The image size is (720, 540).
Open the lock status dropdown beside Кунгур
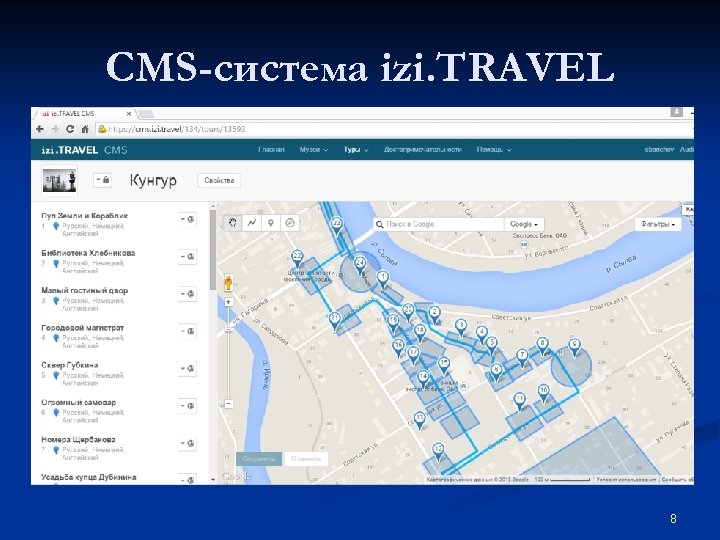tap(102, 180)
